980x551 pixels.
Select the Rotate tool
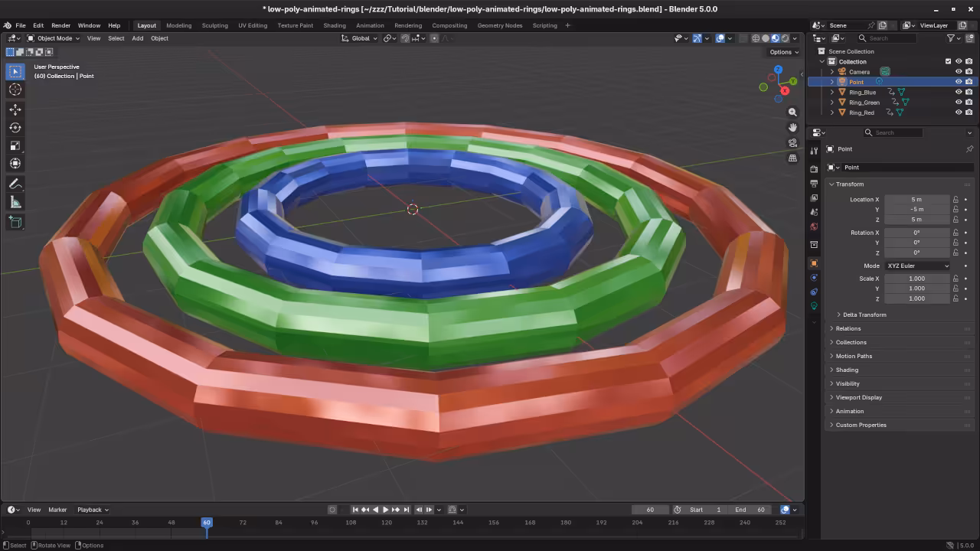tap(15, 127)
